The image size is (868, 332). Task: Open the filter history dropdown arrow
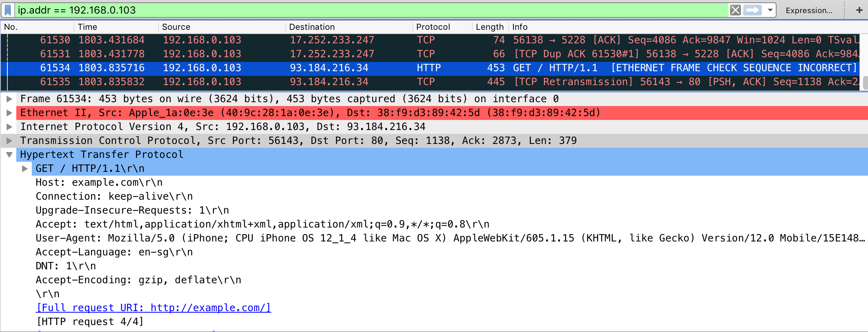pos(770,10)
